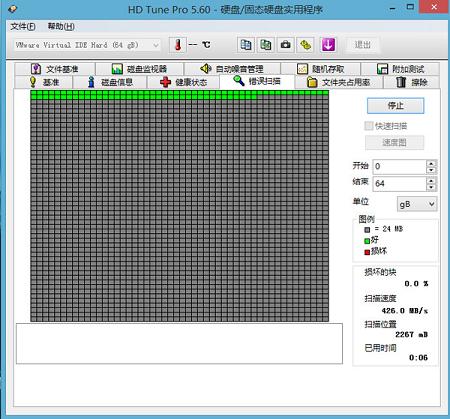Open the options wrench icon
The width and height of the screenshot is (450, 419).
pos(305,45)
